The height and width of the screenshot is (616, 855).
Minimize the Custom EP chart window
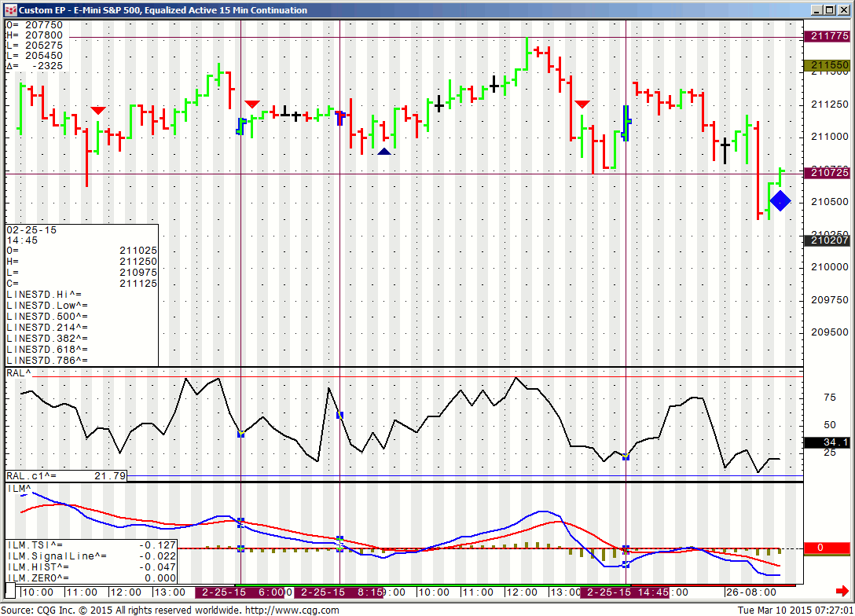point(817,10)
